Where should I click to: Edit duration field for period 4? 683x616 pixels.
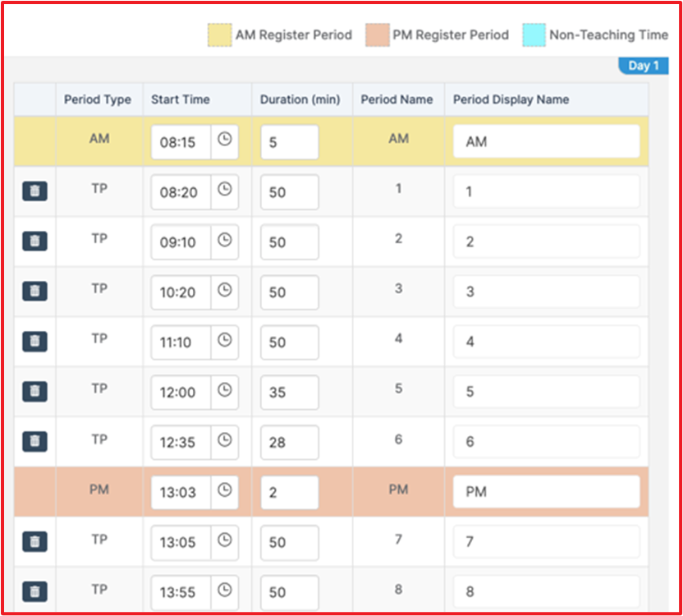[290, 342]
